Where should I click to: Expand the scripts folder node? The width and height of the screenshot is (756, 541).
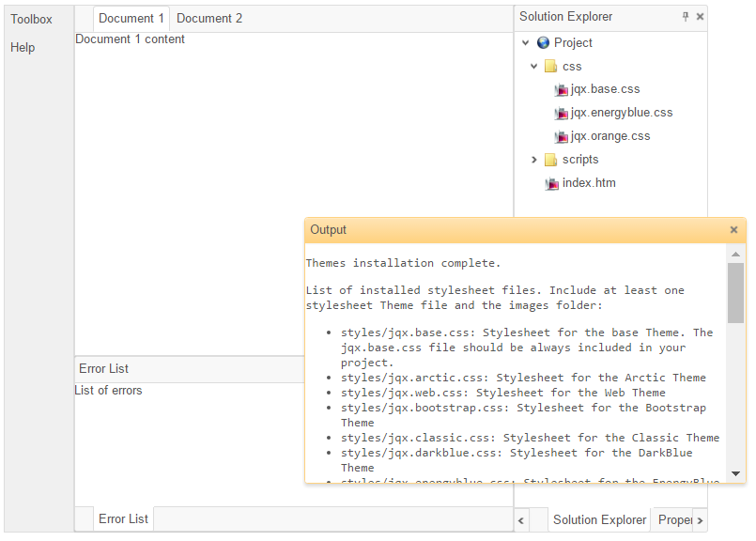[x=533, y=161]
